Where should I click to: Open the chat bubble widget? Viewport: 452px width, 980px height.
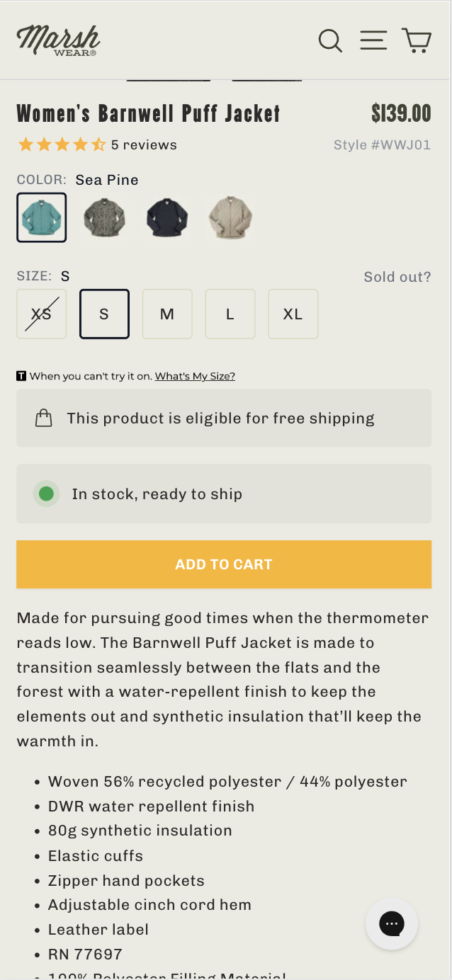pyautogui.click(x=392, y=923)
